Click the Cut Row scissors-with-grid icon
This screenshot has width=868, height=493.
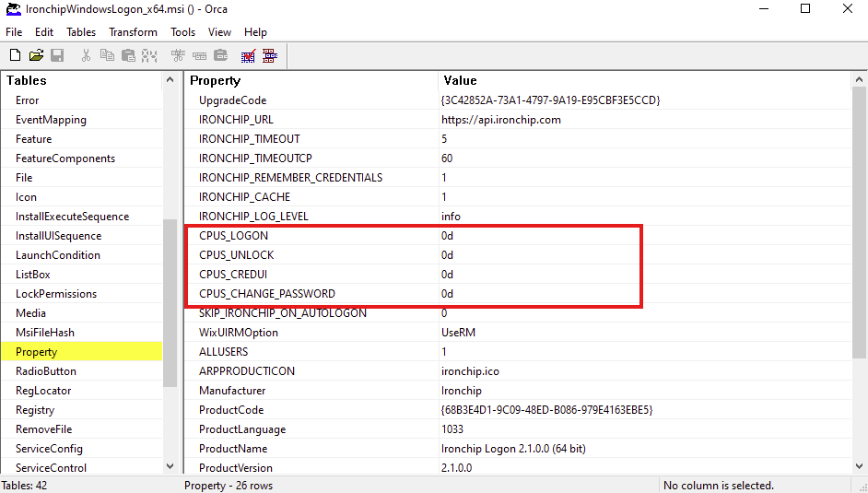click(179, 56)
